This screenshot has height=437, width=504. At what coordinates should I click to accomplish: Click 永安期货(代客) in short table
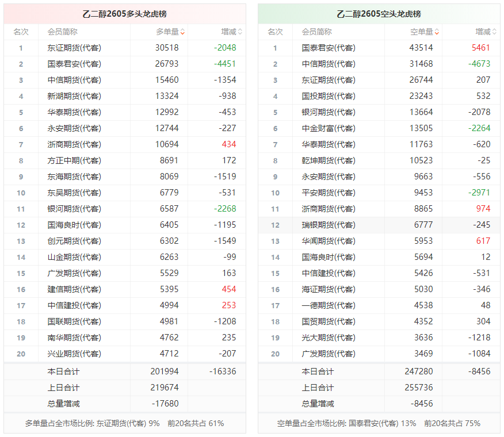pyautogui.click(x=329, y=177)
